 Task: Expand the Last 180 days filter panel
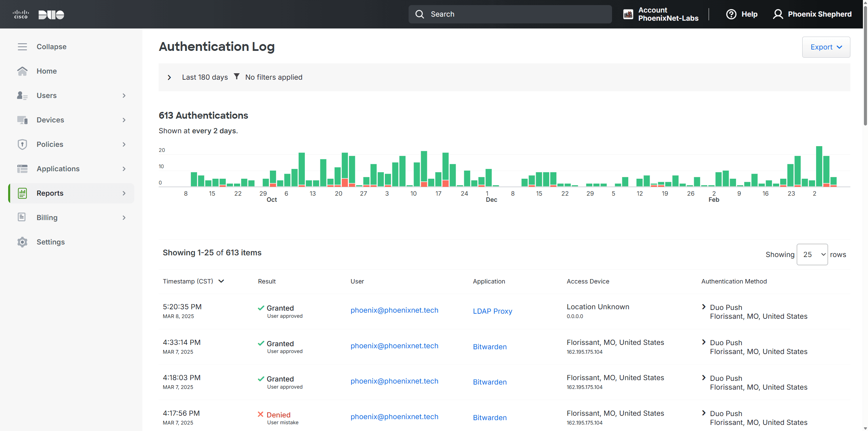coord(170,77)
